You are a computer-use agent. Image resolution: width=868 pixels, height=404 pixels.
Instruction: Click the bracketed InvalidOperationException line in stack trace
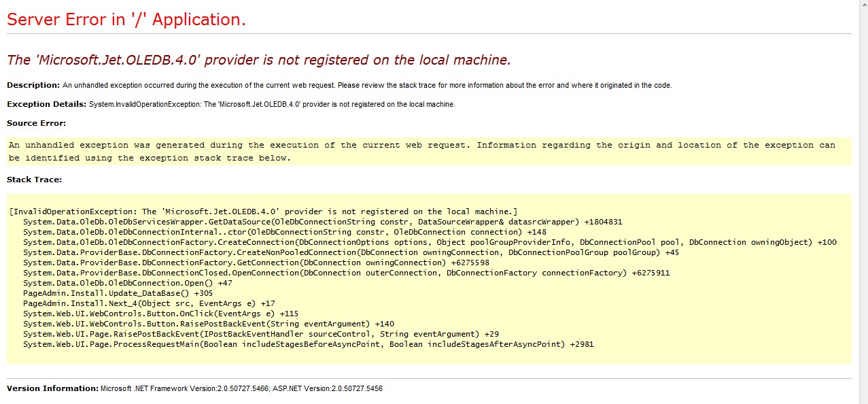coord(264,212)
